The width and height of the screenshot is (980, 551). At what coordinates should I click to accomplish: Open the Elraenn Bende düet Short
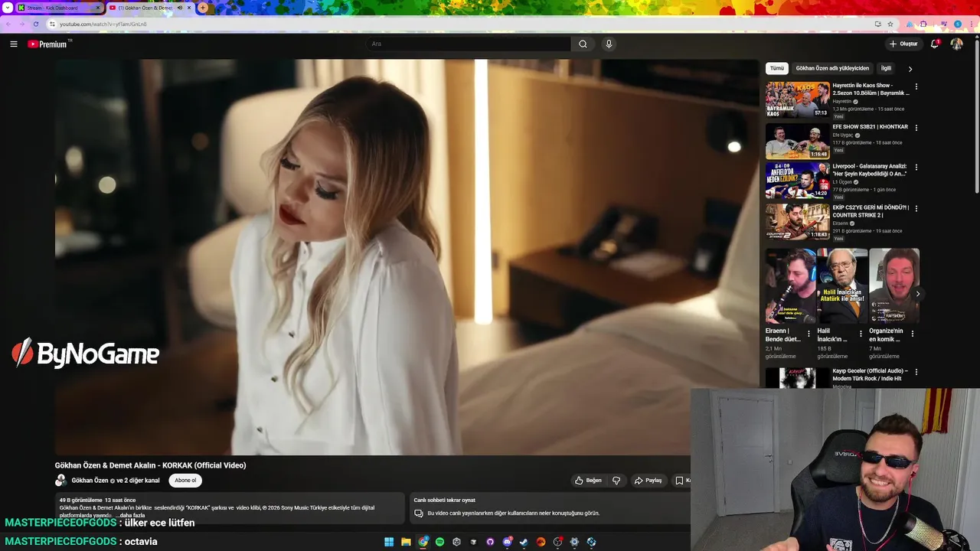coord(790,286)
